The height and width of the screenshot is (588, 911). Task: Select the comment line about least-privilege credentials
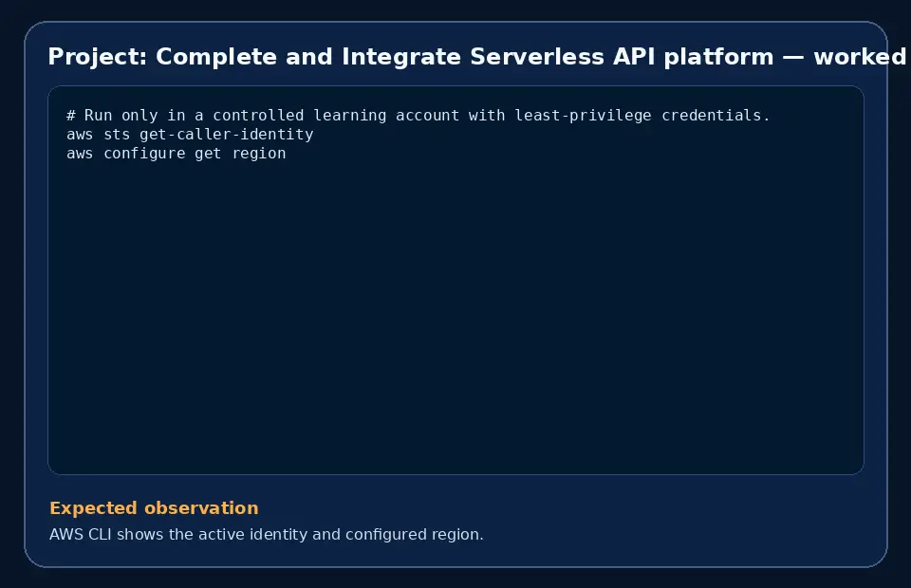tap(418, 116)
